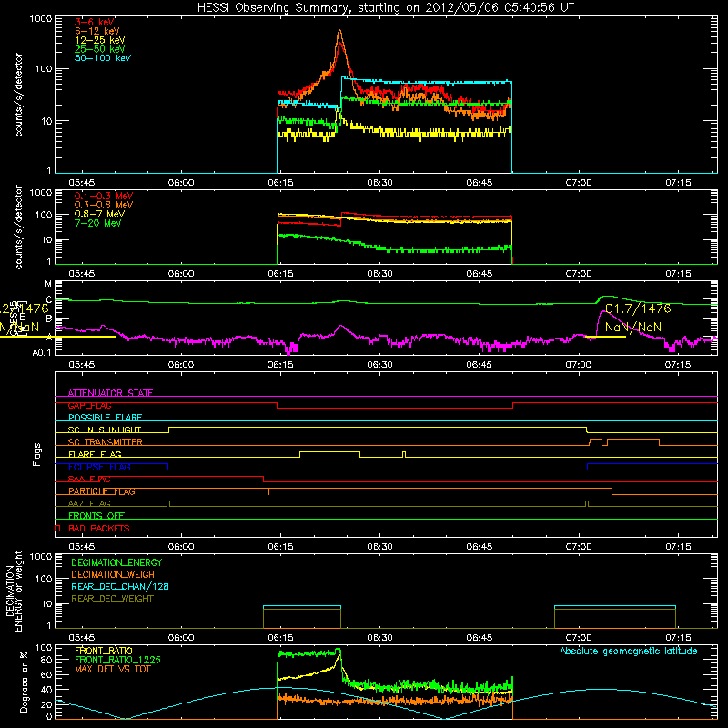Click the POSSIBLE_FLARE flag label
The height and width of the screenshot is (728, 728).
(105, 418)
